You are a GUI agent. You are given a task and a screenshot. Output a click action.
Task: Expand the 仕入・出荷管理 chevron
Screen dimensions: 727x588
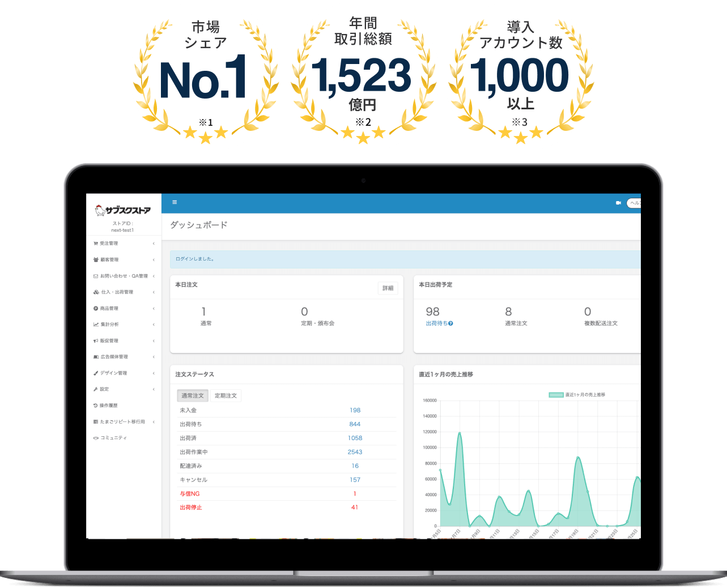point(154,292)
